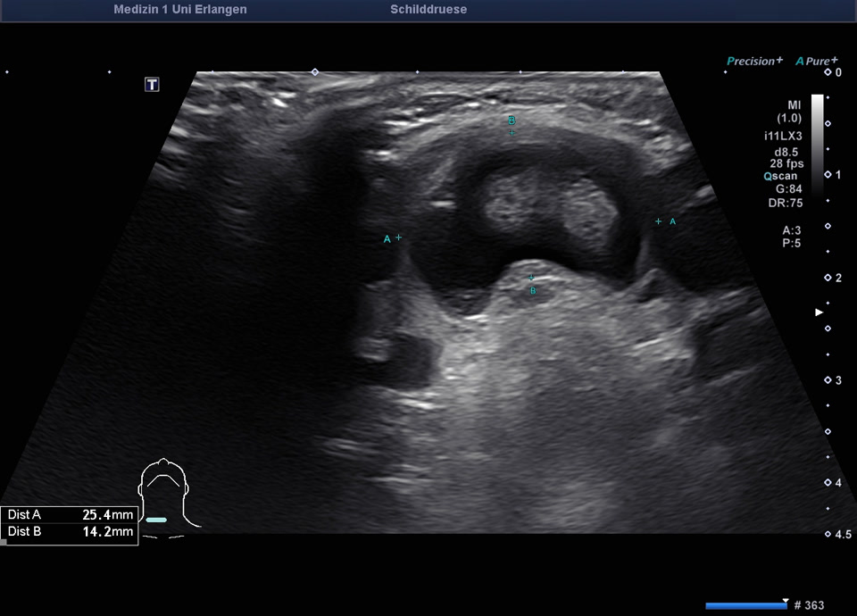Select the Dist A 25.4mm result row
The height and width of the screenshot is (616, 857).
click(x=70, y=515)
